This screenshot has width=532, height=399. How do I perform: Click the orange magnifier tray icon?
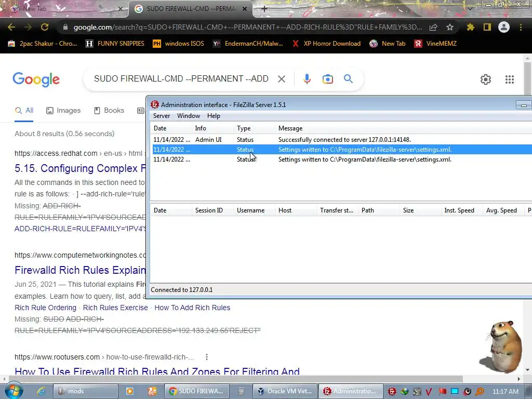pos(480,392)
